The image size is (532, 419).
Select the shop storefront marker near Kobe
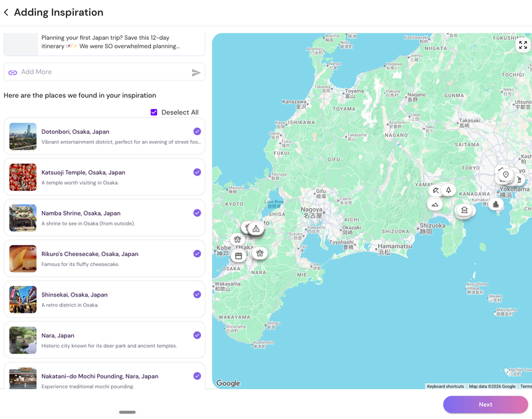tap(239, 256)
